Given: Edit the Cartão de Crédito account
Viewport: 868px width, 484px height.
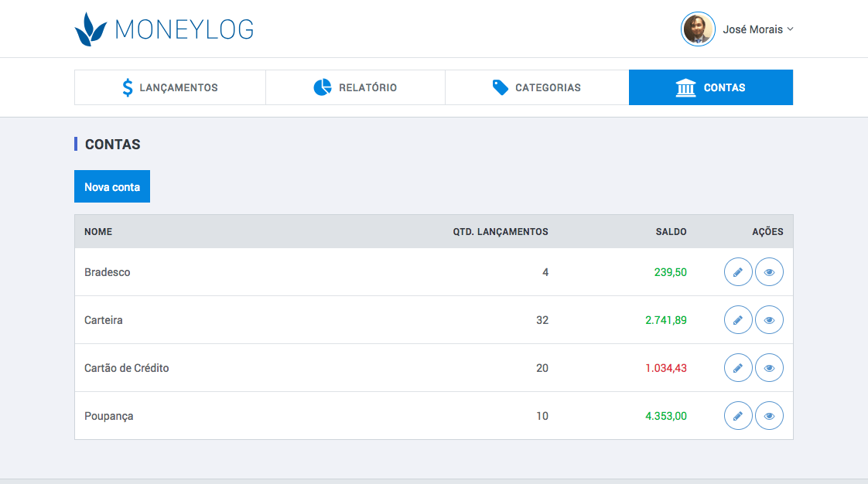Looking at the screenshot, I should 738,368.
